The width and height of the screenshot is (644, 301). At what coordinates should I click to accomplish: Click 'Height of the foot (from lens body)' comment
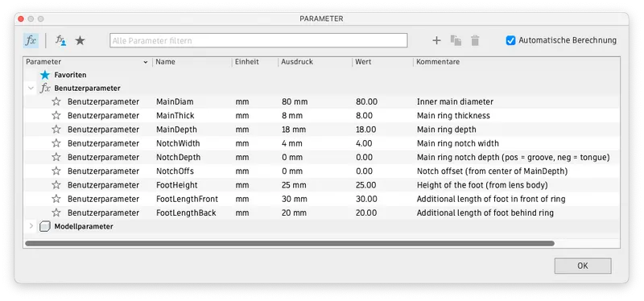coord(482,185)
